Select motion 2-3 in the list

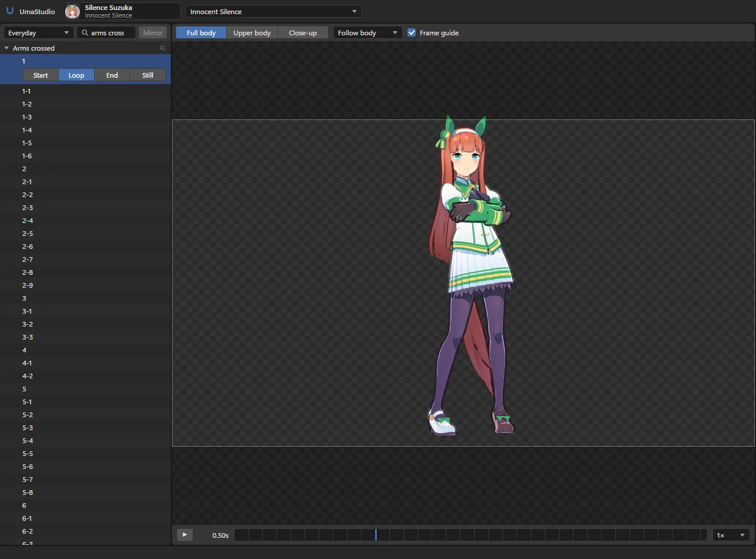click(x=85, y=208)
